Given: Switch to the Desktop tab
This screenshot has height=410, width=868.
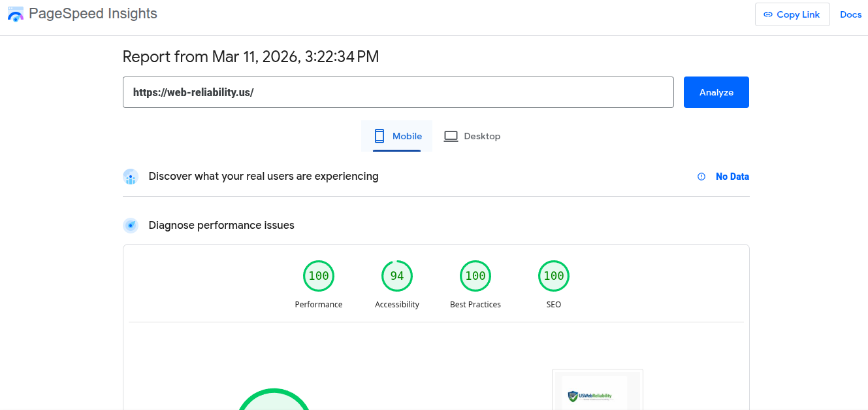Looking at the screenshot, I should [x=472, y=135].
